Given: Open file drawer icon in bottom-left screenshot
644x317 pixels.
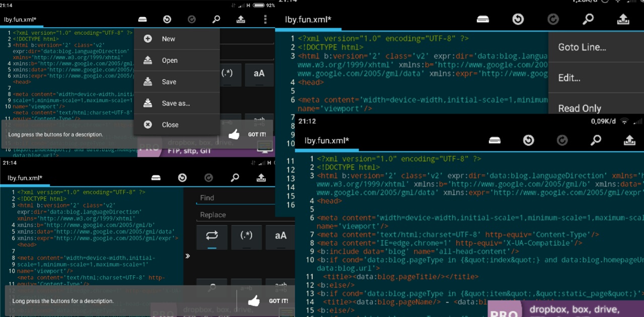Looking at the screenshot, I should (x=156, y=177).
